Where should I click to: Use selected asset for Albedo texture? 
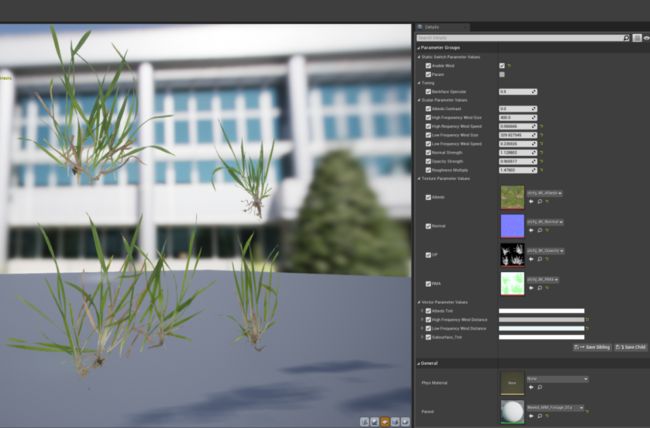pos(531,202)
